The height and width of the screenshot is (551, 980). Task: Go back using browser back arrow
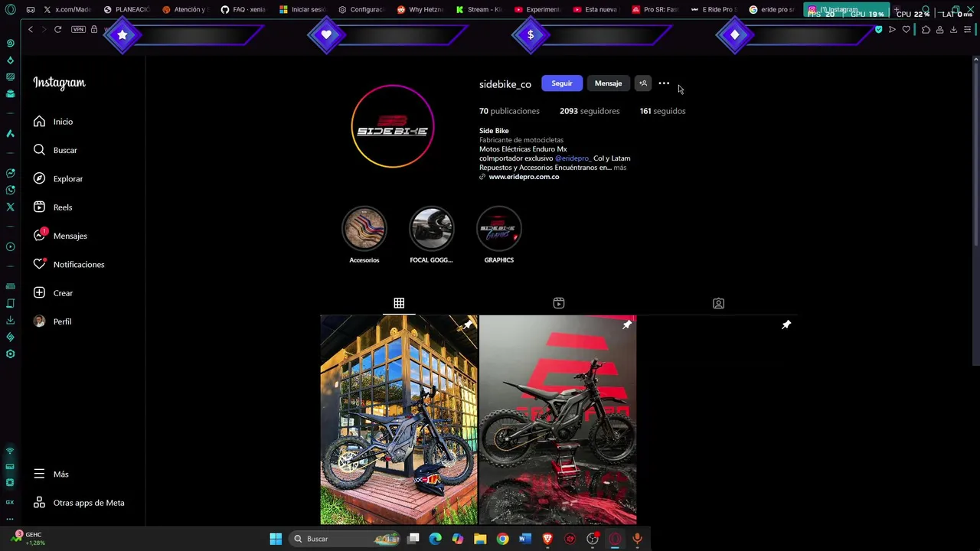[x=31, y=29]
